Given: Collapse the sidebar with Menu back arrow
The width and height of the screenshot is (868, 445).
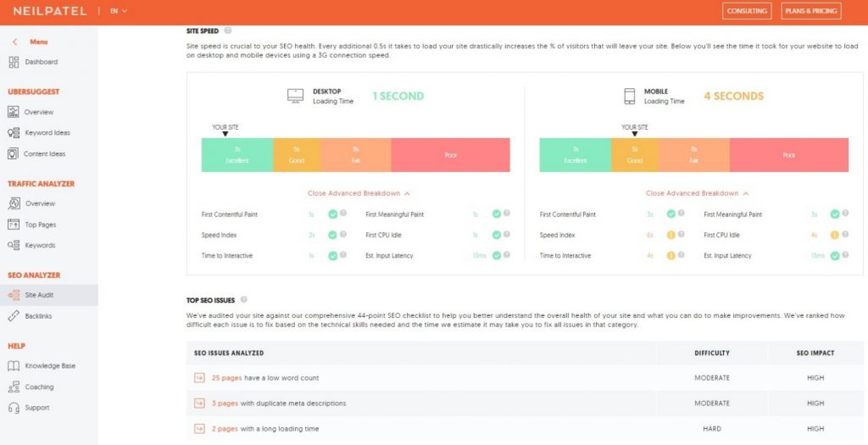Looking at the screenshot, I should click(x=14, y=42).
